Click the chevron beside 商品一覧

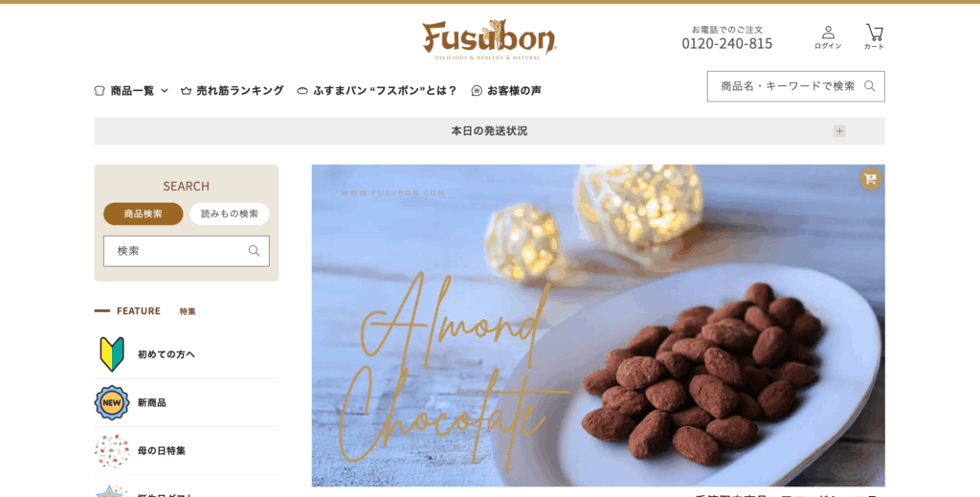pos(165,91)
